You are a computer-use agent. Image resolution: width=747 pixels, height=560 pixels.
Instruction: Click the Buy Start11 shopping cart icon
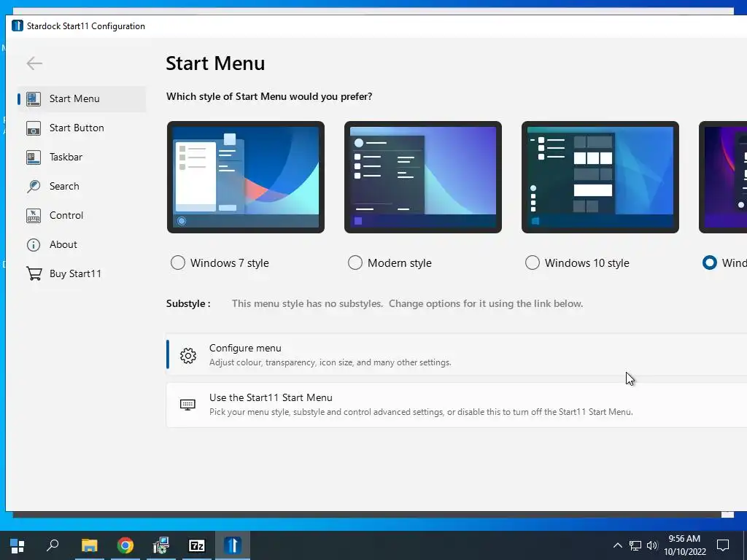point(34,274)
